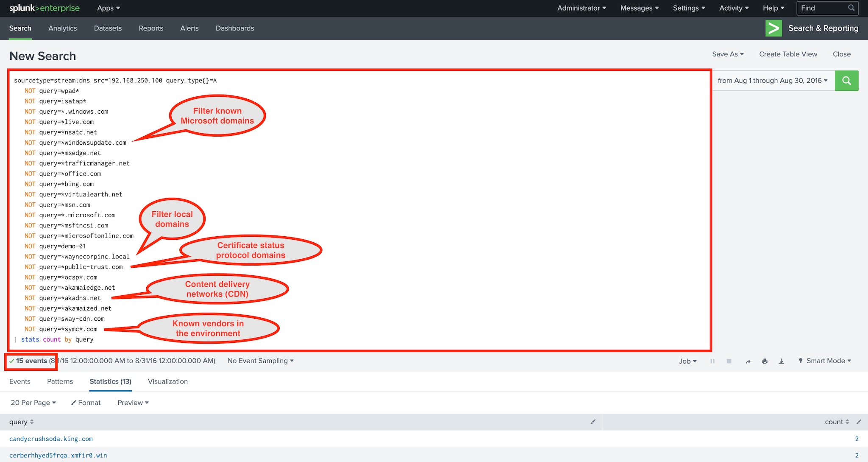Image resolution: width=868 pixels, height=462 pixels.
Task: Click the Close button
Action: [842, 54]
